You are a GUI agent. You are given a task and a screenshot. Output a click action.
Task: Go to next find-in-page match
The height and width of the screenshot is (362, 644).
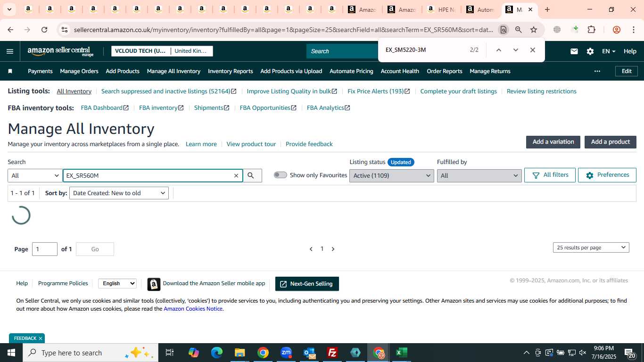coord(515,50)
